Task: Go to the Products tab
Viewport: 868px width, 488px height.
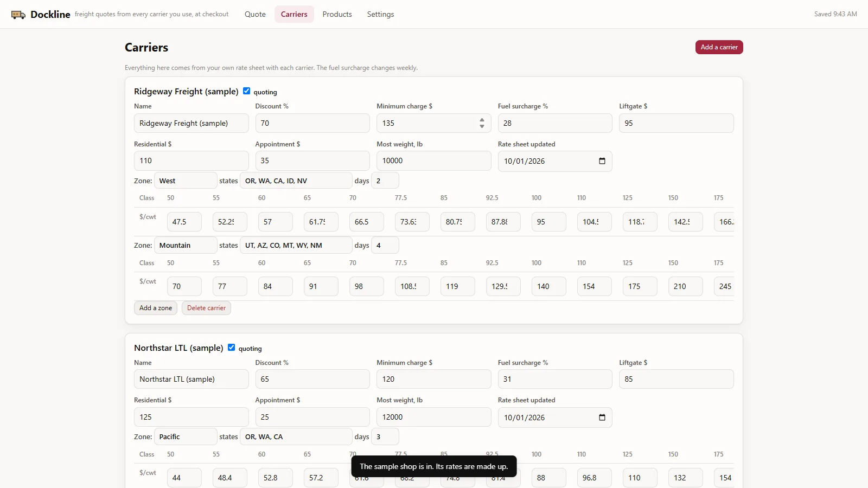Action: coord(337,14)
